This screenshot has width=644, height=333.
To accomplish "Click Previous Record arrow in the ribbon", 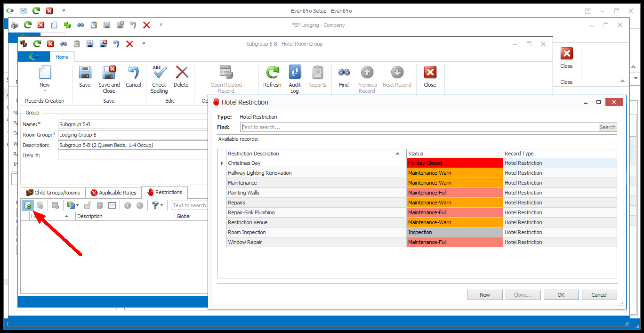I will click(367, 79).
